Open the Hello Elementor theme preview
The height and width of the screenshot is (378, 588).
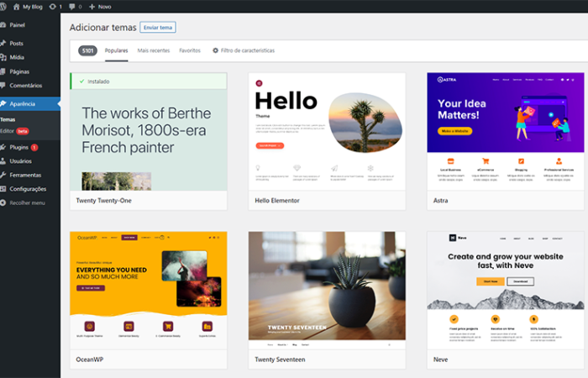(327, 132)
